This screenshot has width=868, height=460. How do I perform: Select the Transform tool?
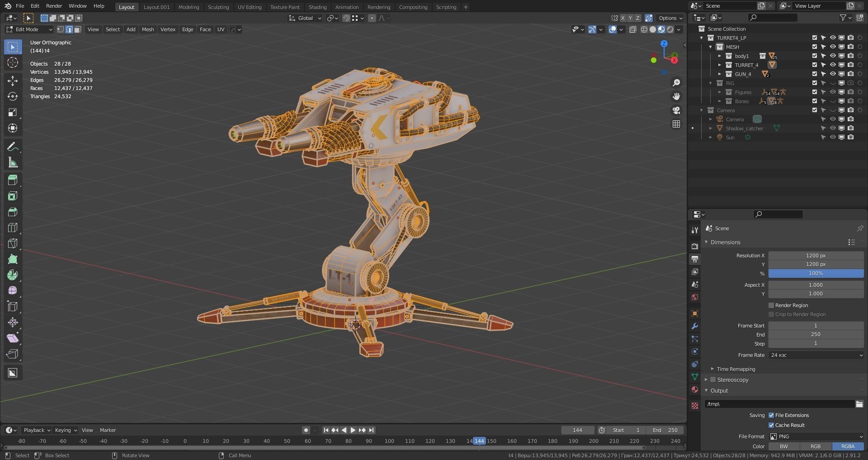(13, 128)
